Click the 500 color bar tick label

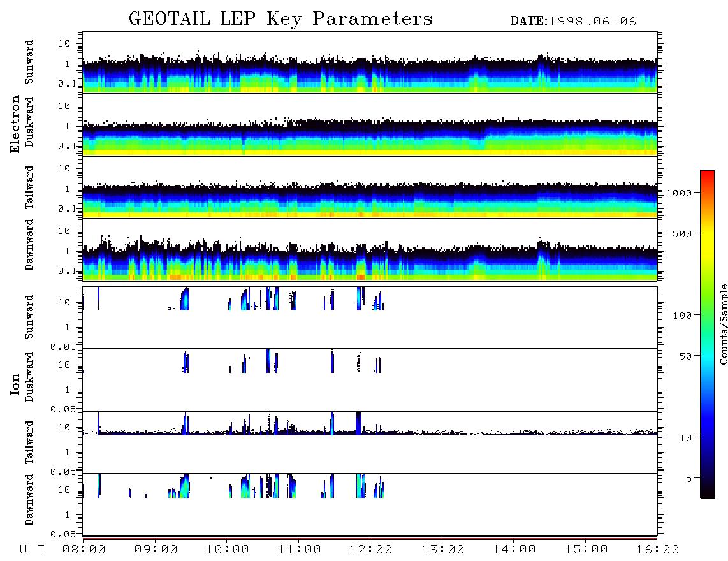[682, 233]
